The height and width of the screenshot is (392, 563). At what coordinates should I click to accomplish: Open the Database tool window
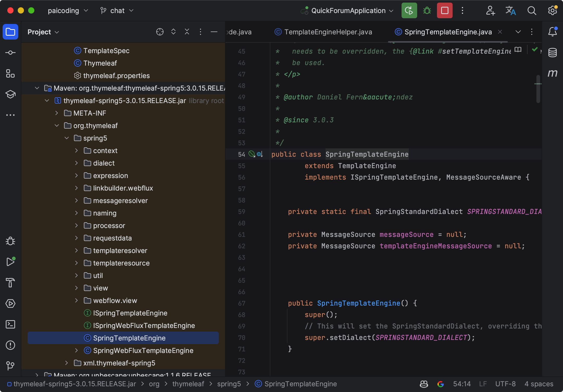pos(553,53)
